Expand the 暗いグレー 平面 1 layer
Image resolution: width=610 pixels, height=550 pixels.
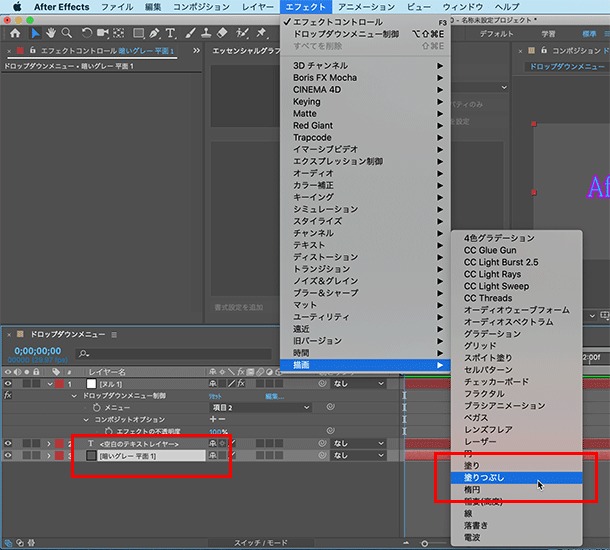click(x=49, y=455)
